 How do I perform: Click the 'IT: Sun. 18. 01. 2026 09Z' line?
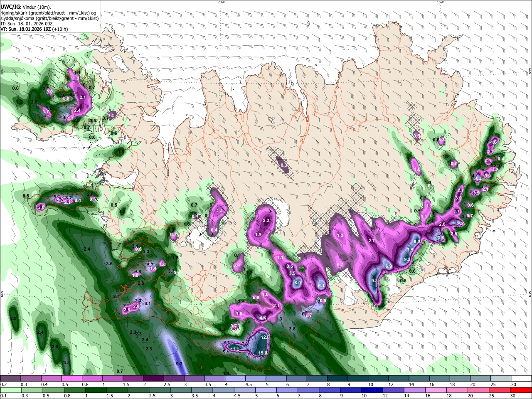point(26,24)
